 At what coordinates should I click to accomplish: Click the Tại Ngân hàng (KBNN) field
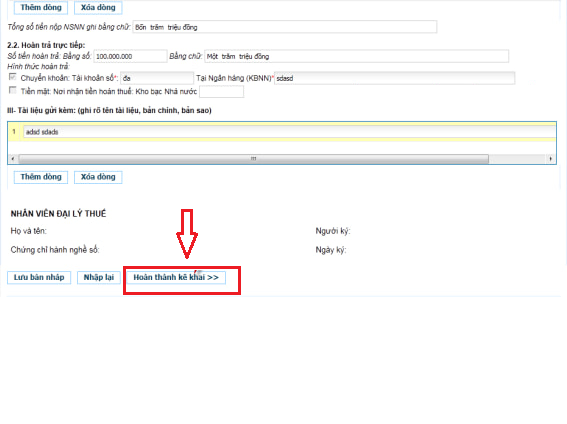pos(395,78)
